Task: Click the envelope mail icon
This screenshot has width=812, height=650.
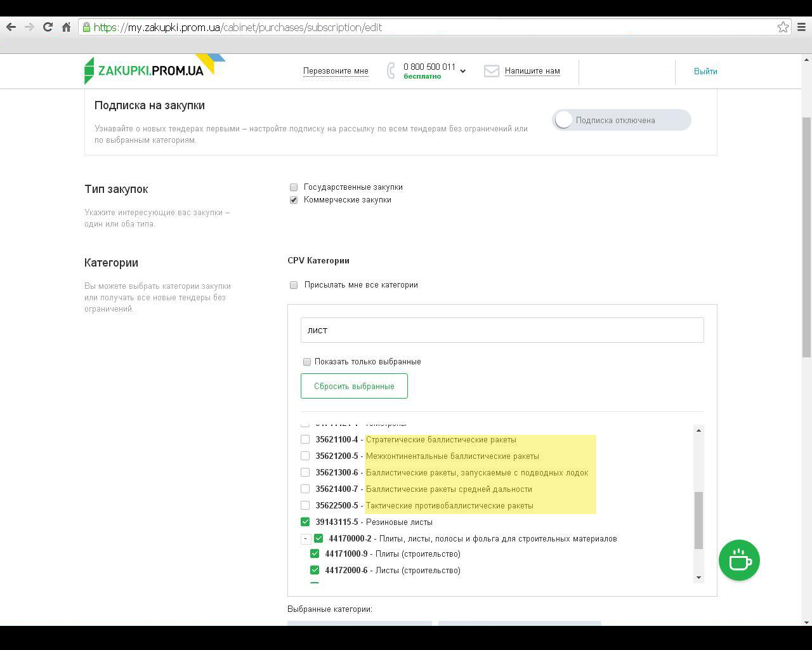Action: (492, 71)
